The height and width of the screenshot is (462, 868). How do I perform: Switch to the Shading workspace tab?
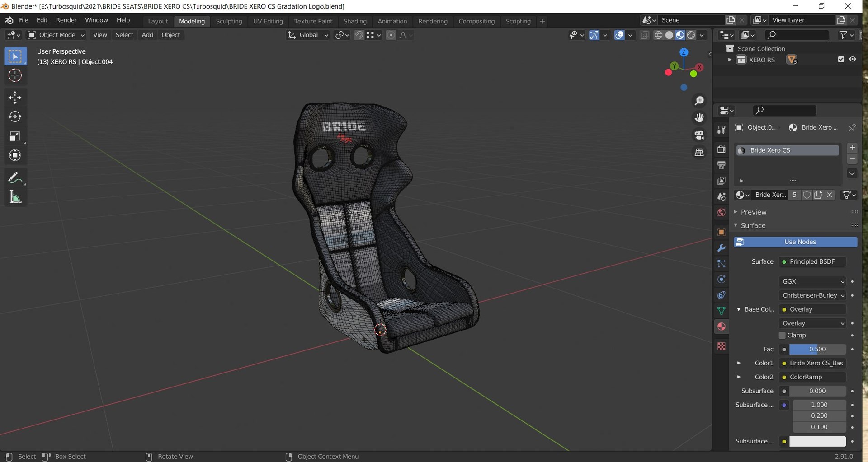coord(355,21)
